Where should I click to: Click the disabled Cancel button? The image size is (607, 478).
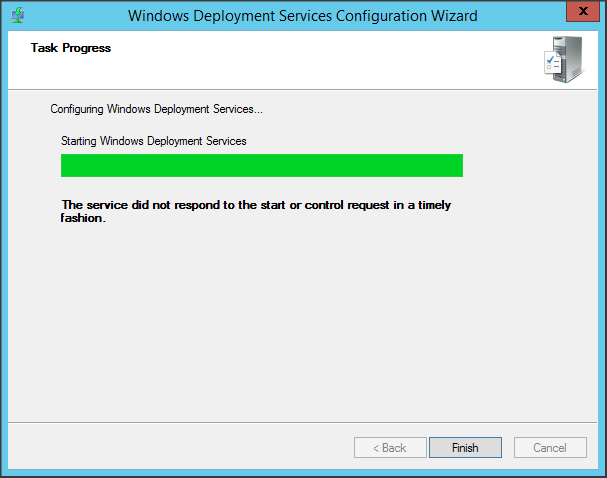pyautogui.click(x=550, y=447)
